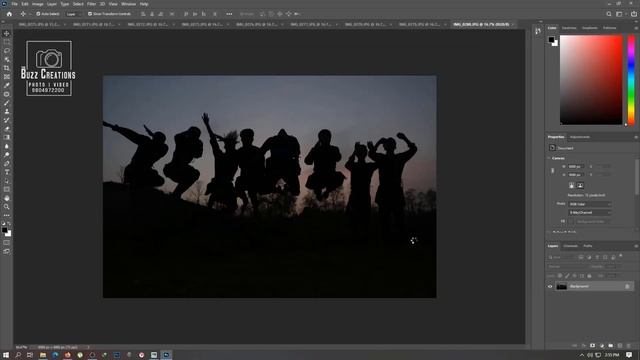Viewport: 640px width, 360px height.
Task: Open the Auto-Select Layer dropdown
Action: [73, 14]
